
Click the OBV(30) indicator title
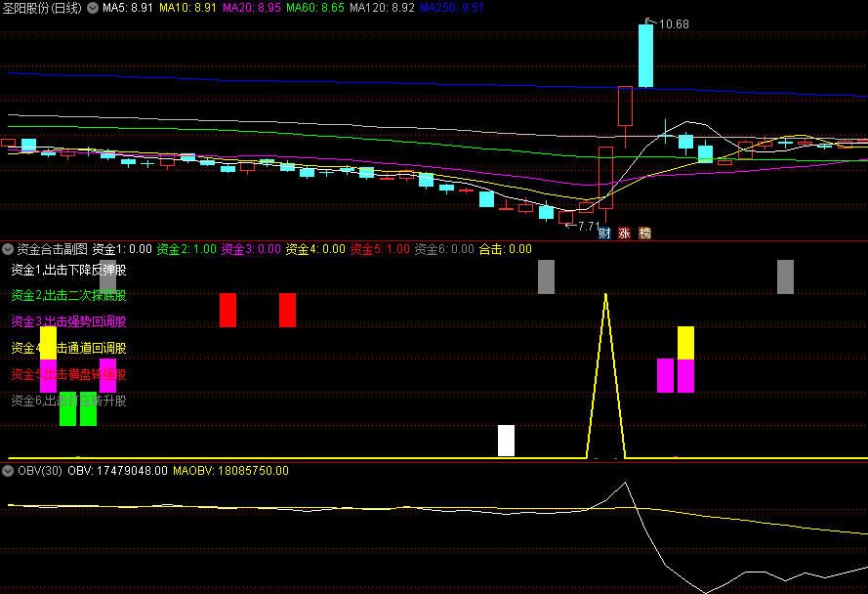tap(40, 471)
